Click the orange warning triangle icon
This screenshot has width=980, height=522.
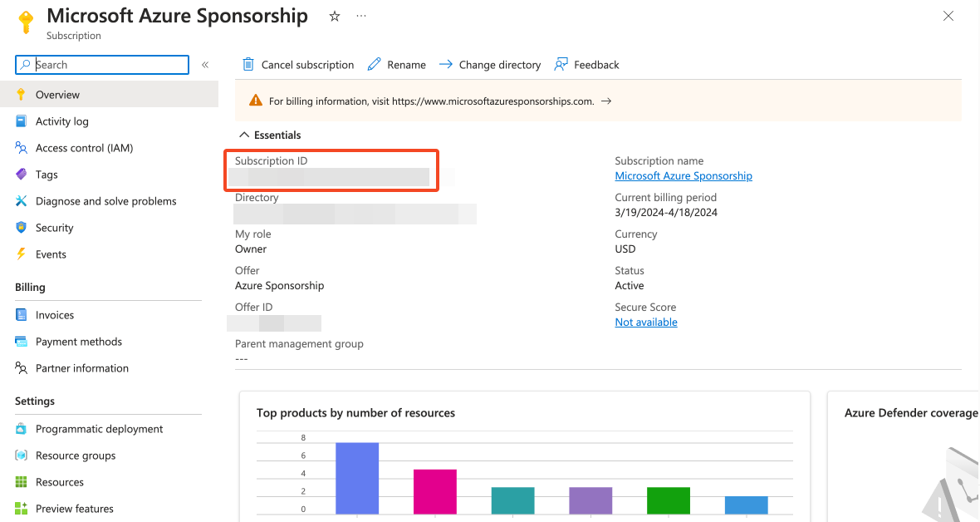point(256,100)
